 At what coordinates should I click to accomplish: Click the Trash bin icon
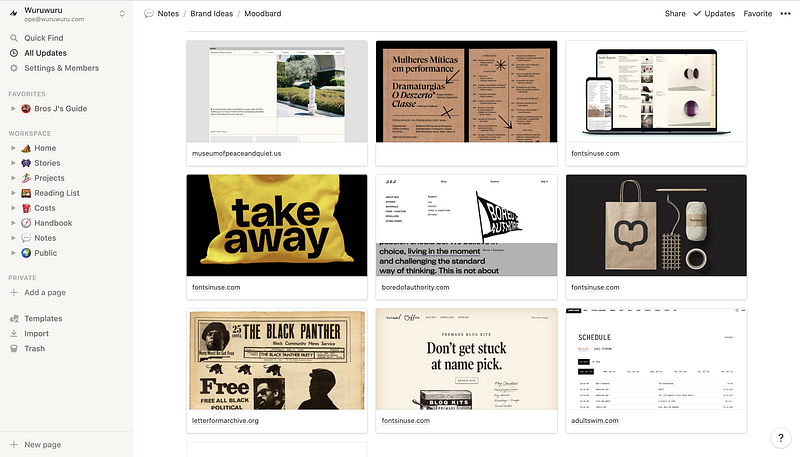14,349
